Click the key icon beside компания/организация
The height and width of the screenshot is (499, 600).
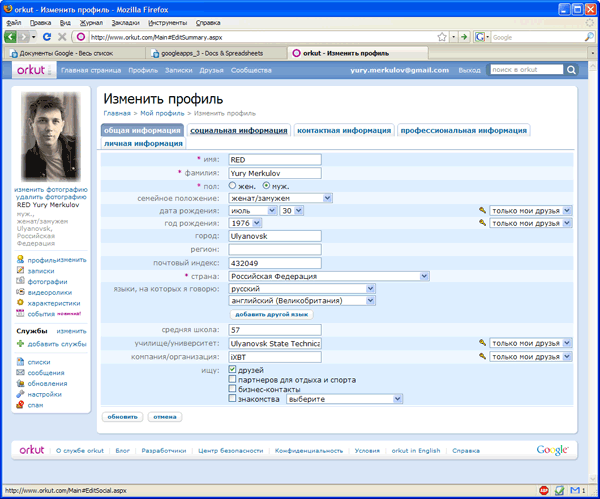482,356
